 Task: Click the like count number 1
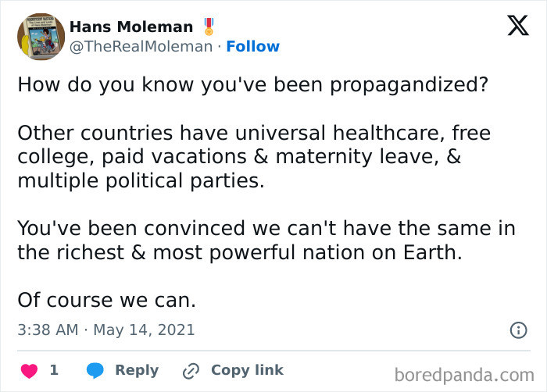coord(54,370)
